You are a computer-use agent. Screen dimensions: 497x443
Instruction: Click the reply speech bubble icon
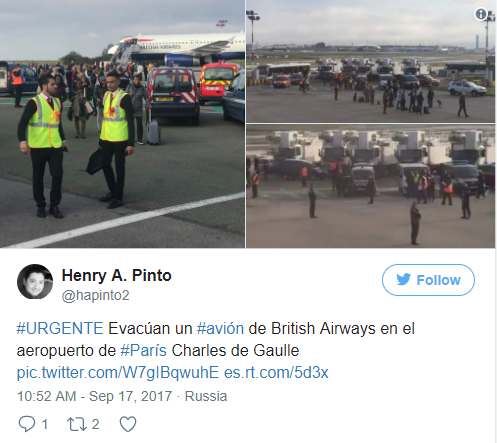(x=27, y=424)
